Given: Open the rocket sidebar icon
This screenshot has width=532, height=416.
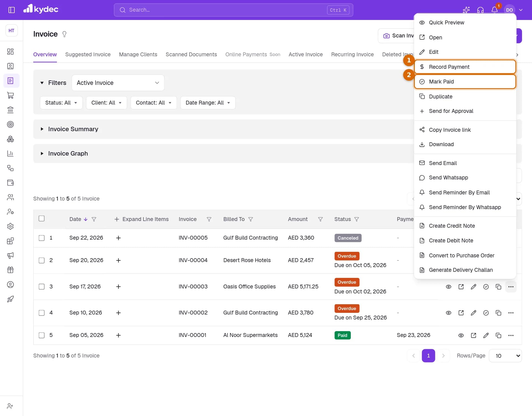Looking at the screenshot, I should tap(10, 299).
